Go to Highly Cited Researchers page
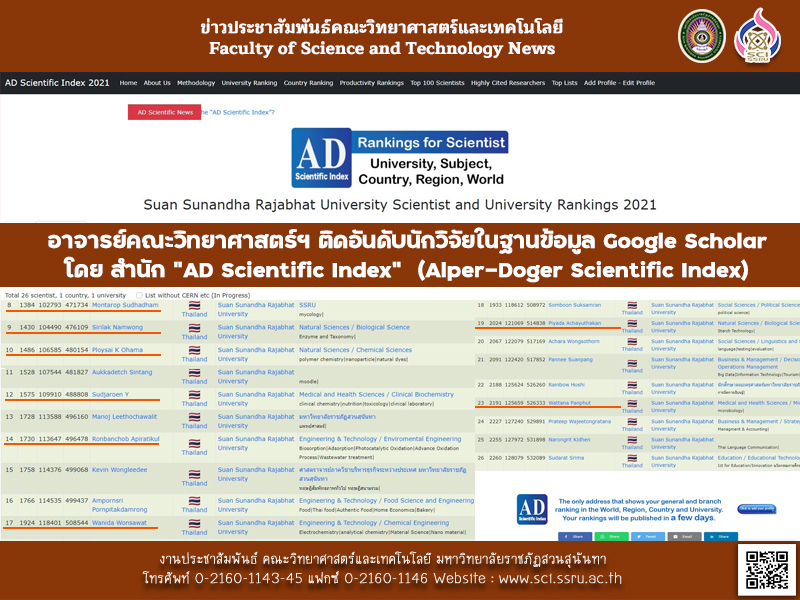This screenshot has height=600, width=800. coord(507,83)
